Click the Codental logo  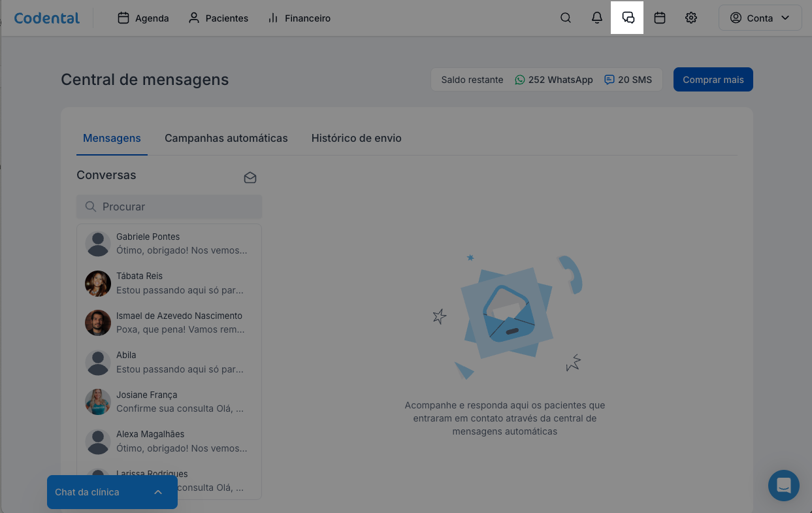(47, 18)
